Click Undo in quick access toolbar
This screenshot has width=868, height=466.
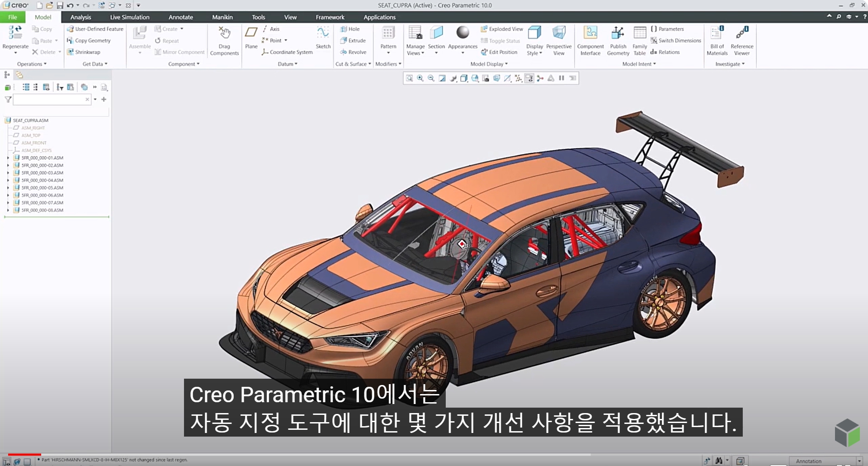tap(70, 5)
